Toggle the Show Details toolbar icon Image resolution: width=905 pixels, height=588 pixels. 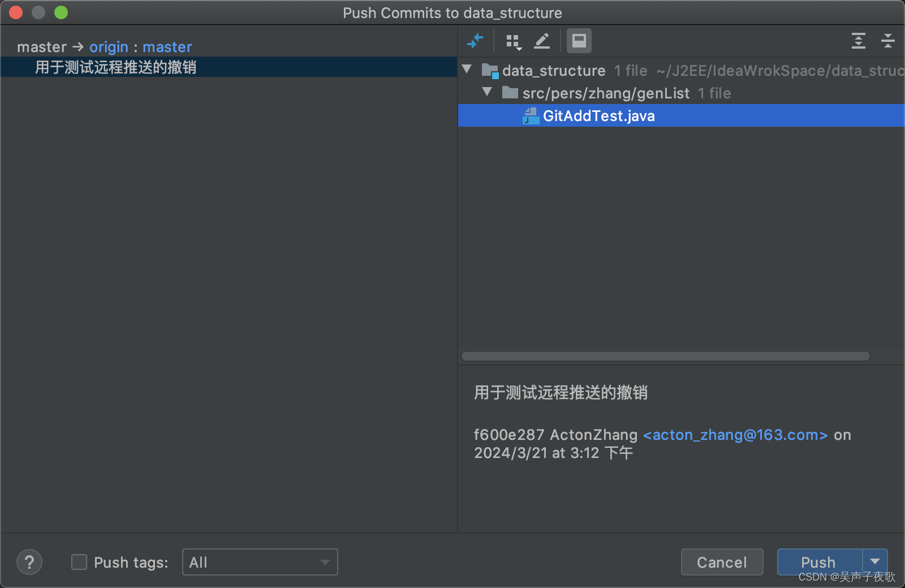[x=579, y=41]
